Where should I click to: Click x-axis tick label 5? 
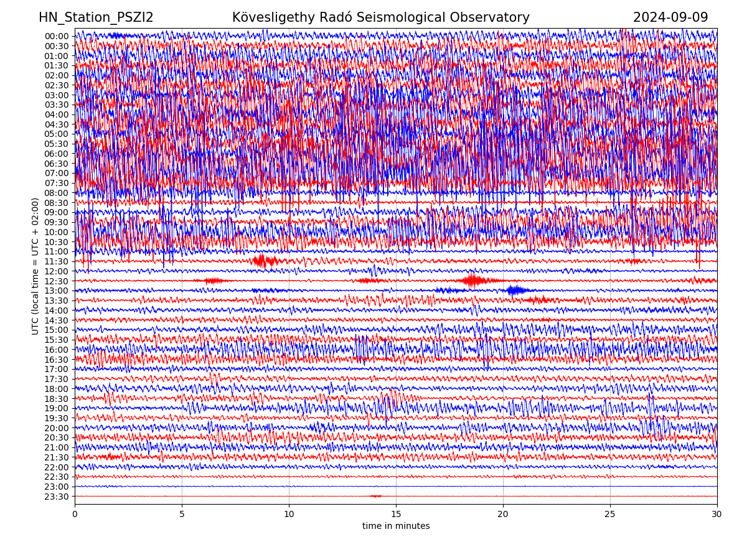(x=182, y=515)
